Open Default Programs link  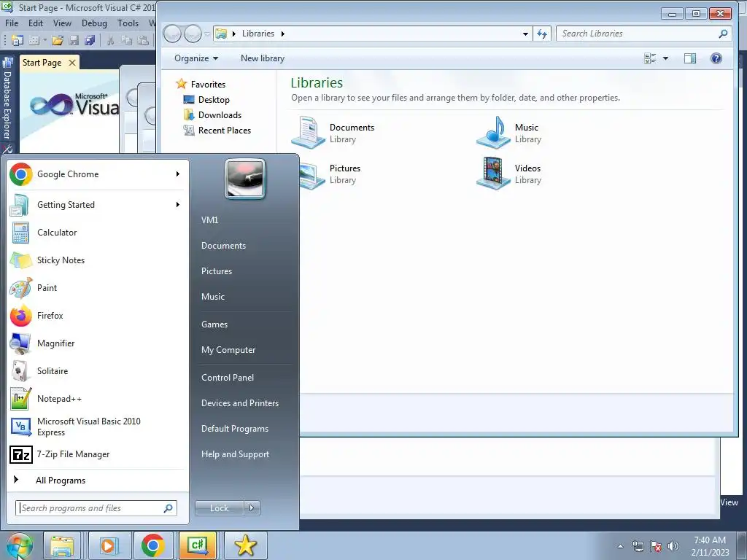click(234, 429)
